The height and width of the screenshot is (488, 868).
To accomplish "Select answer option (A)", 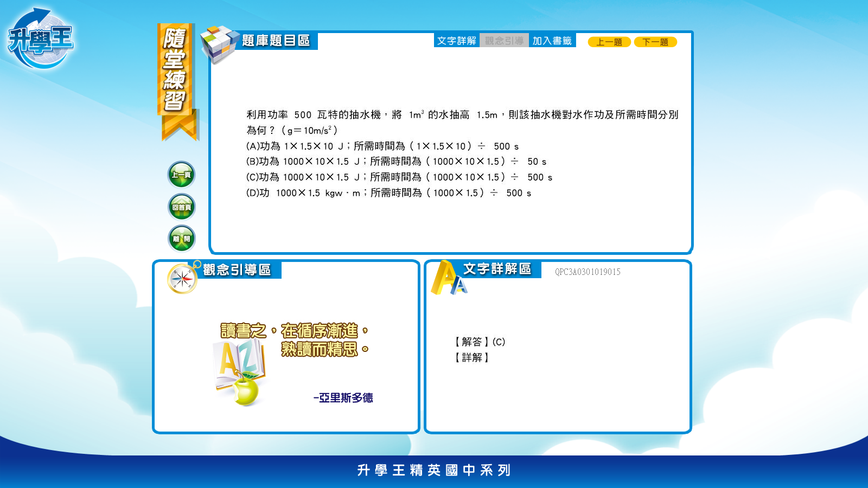I will click(382, 146).
